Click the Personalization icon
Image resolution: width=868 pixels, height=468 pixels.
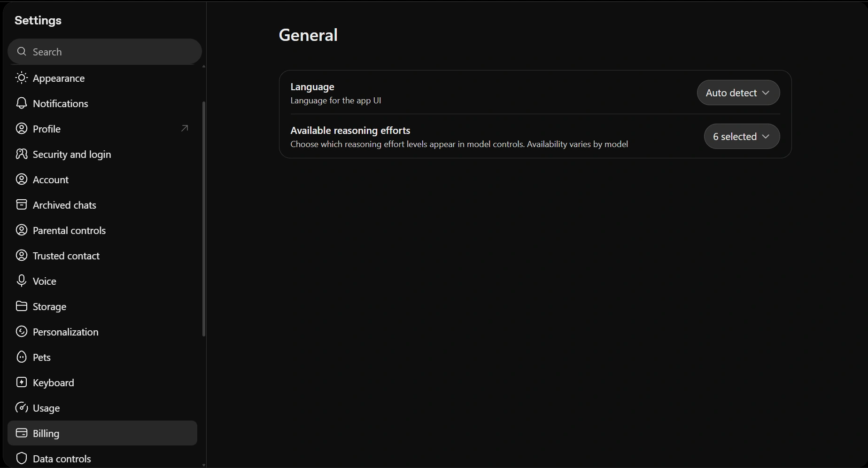click(21, 332)
